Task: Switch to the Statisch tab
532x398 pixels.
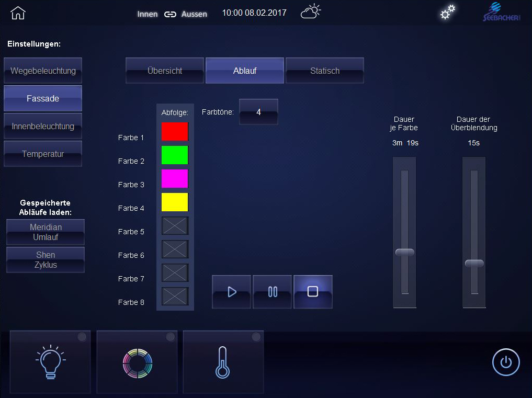Action: pyautogui.click(x=325, y=71)
